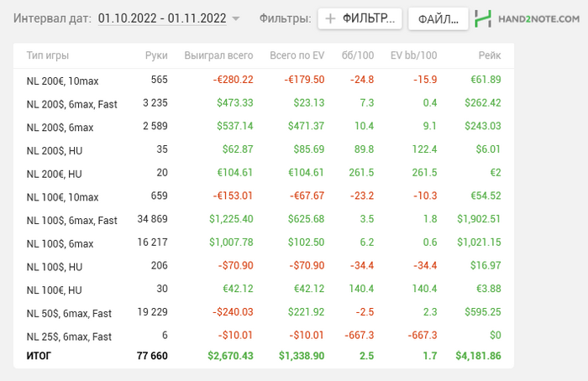Click the ФАЙЛ... button

coord(438,18)
